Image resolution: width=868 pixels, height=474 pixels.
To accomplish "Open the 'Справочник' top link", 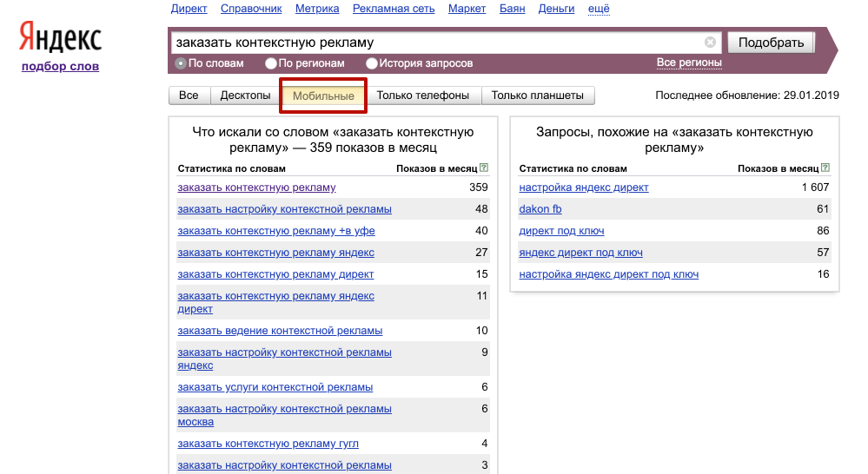I will click(251, 9).
